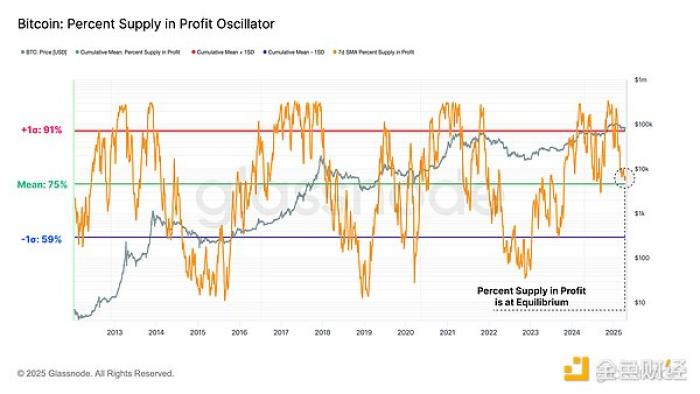The image size is (700, 394).
Task: Toggle the BTC: Price [USD] legend entry
Action: tap(44, 52)
